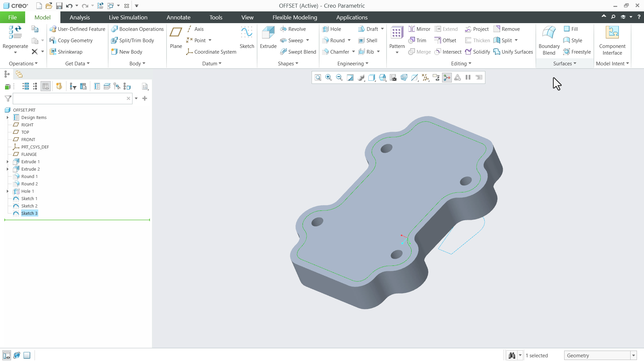Screen dimensions: 644x362
Task: Click the Save icon in quick access toolbar
Action: 59,6
